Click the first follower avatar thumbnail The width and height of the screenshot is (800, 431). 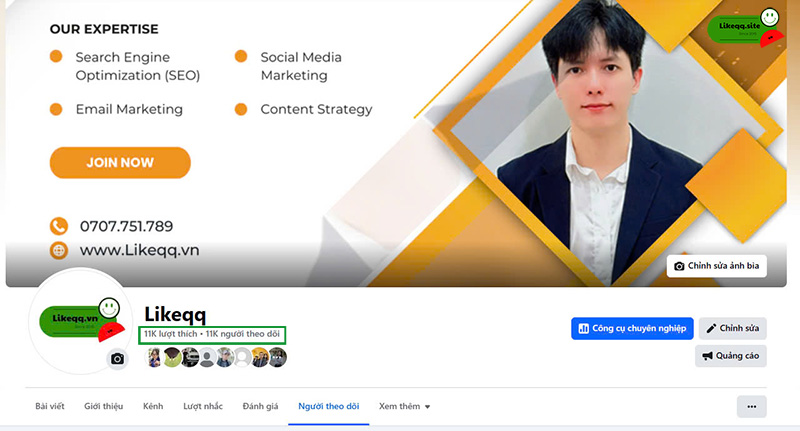click(154, 358)
